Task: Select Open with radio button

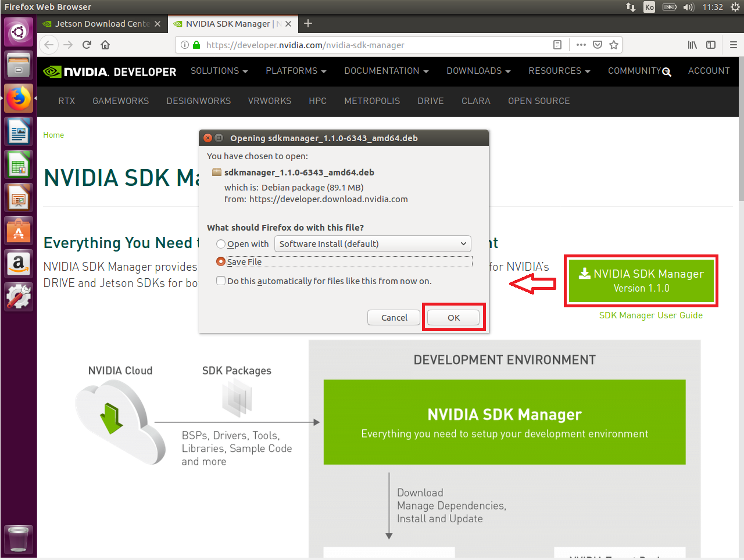Action: [221, 244]
